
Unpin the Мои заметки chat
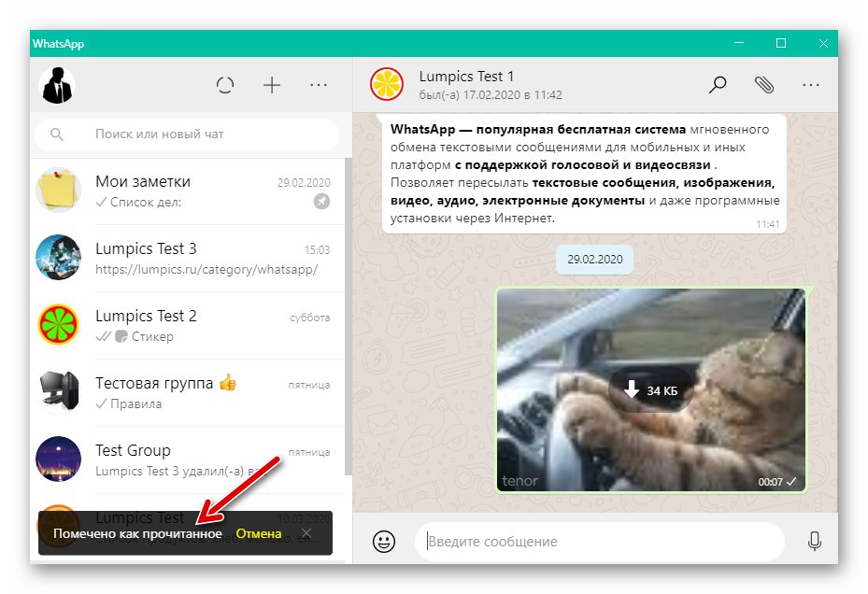321,201
